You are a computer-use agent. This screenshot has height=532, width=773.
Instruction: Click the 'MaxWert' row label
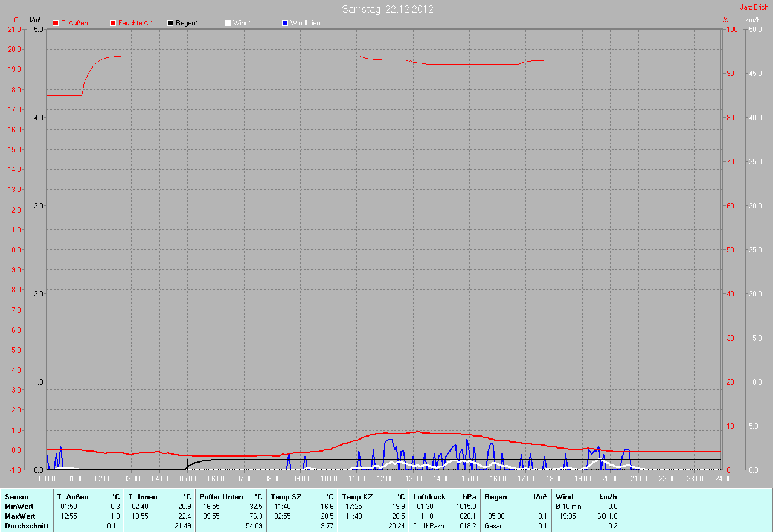point(20,516)
